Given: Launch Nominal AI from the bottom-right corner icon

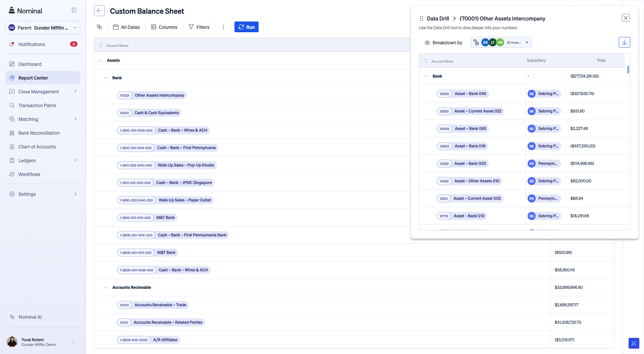Looking at the screenshot, I should [x=634, y=343].
